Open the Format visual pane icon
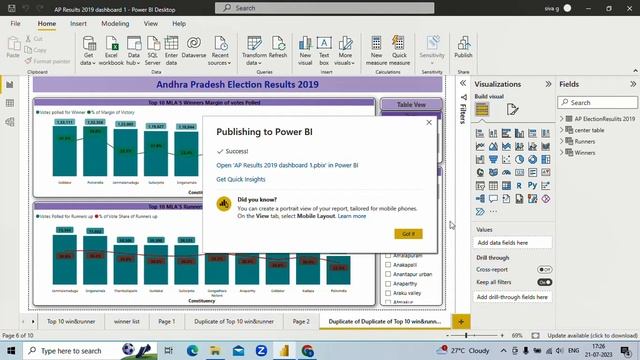 pos(512,109)
